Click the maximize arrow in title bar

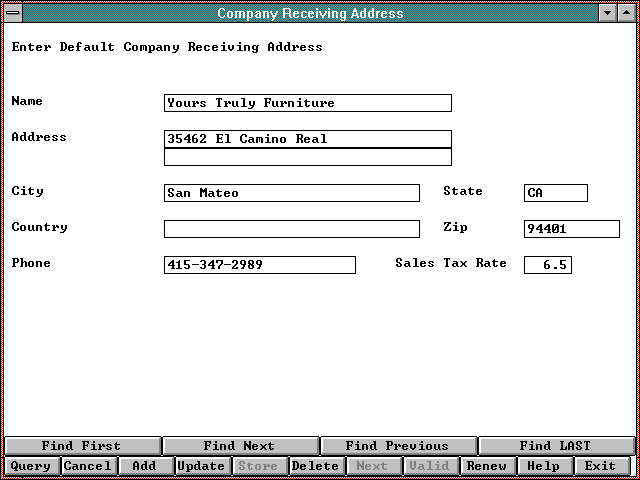point(627,13)
